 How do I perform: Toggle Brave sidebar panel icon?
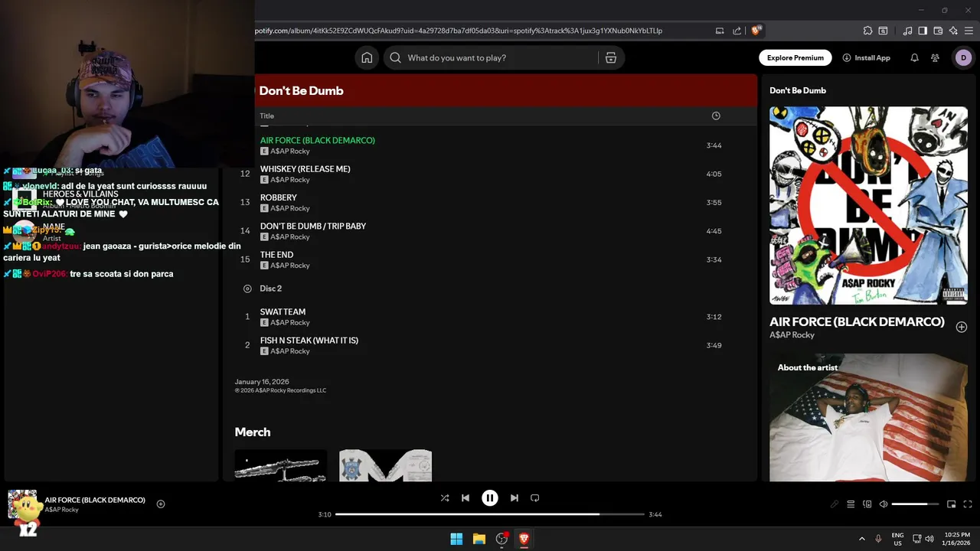pos(923,31)
